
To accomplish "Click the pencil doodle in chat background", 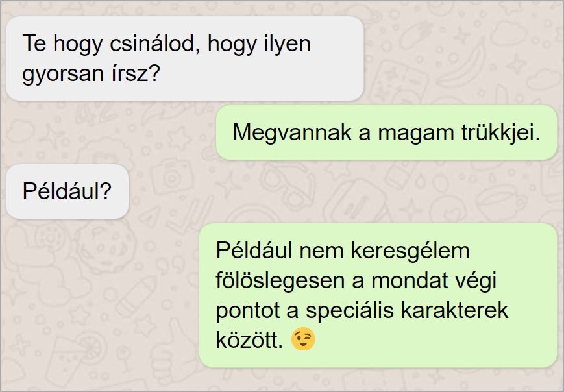I will coord(138,296).
